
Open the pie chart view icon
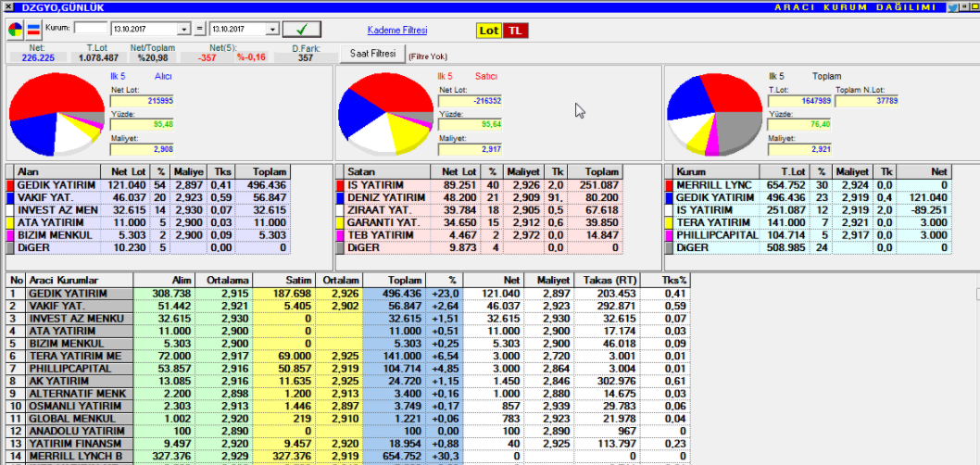(x=15, y=30)
